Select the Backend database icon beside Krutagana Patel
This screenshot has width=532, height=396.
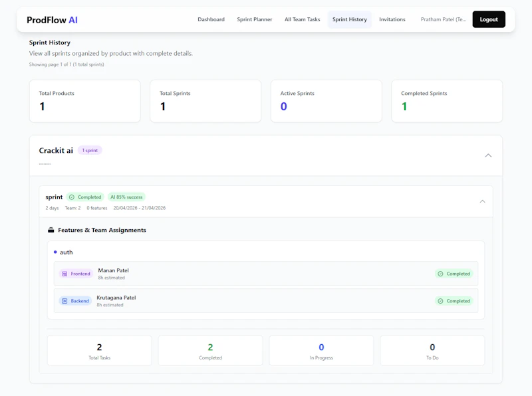65,300
